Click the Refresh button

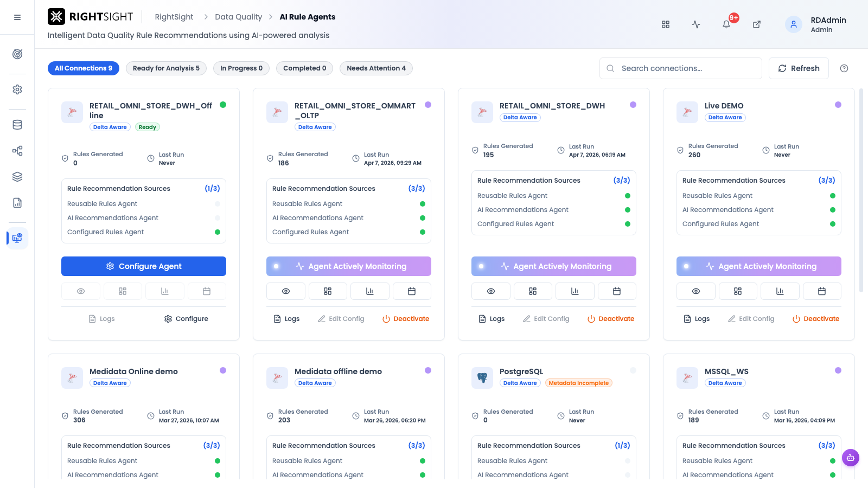click(x=799, y=68)
